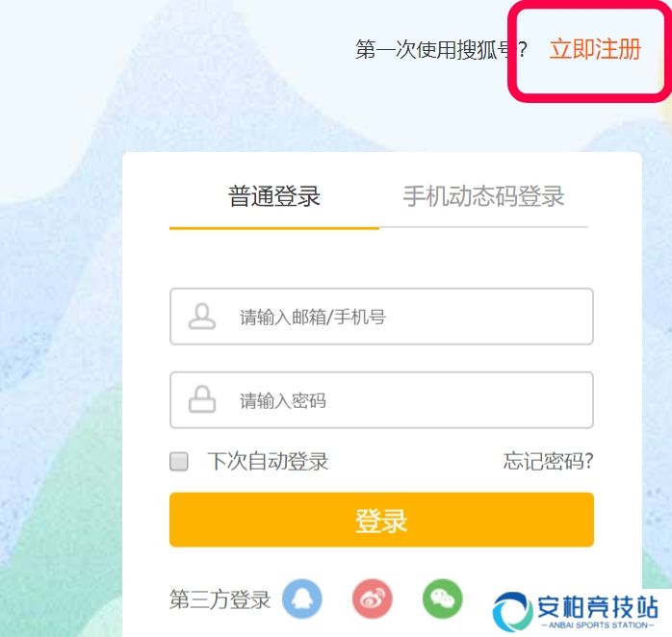Follow the 忘记密码? link
672x637 pixels.
pos(549,462)
